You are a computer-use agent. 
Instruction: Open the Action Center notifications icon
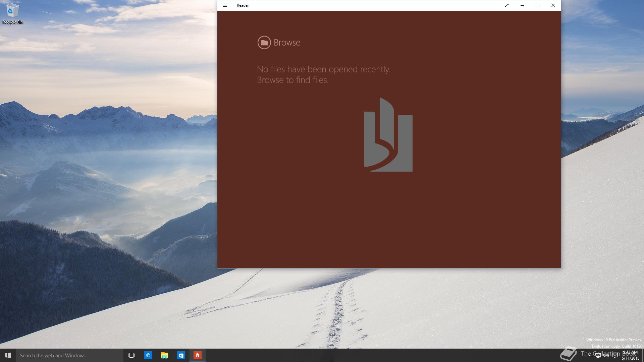(x=615, y=355)
